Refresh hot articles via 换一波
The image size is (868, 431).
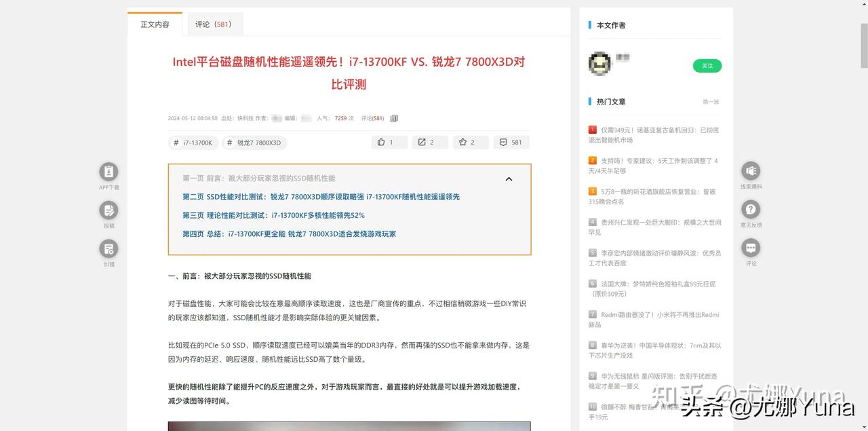[x=711, y=102]
